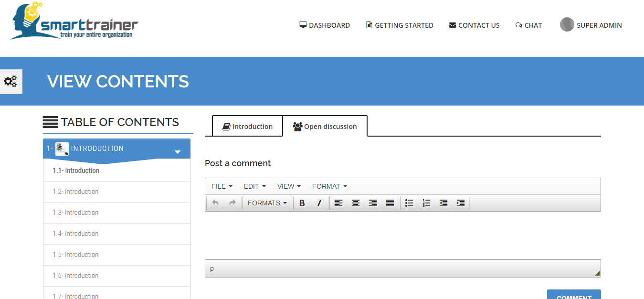Open the settings gears side panel

(11, 81)
